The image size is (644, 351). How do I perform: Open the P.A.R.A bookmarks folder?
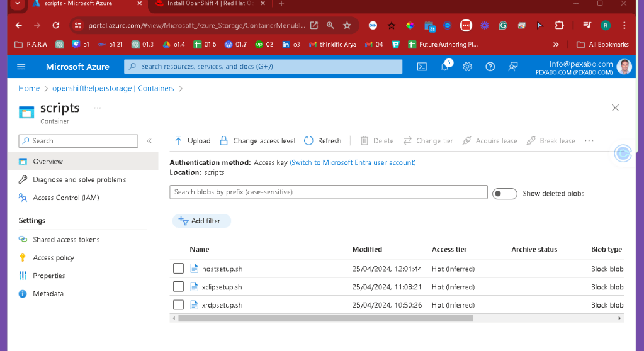pos(31,44)
